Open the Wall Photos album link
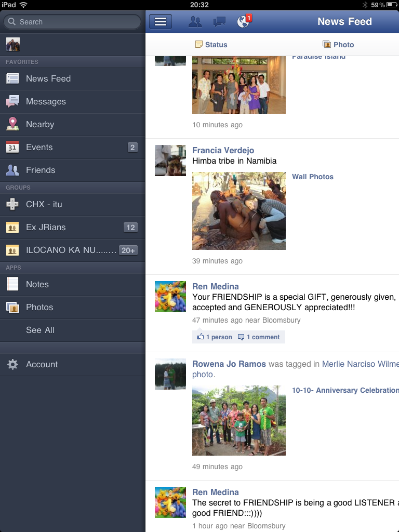The height and width of the screenshot is (532, 399). [312, 177]
